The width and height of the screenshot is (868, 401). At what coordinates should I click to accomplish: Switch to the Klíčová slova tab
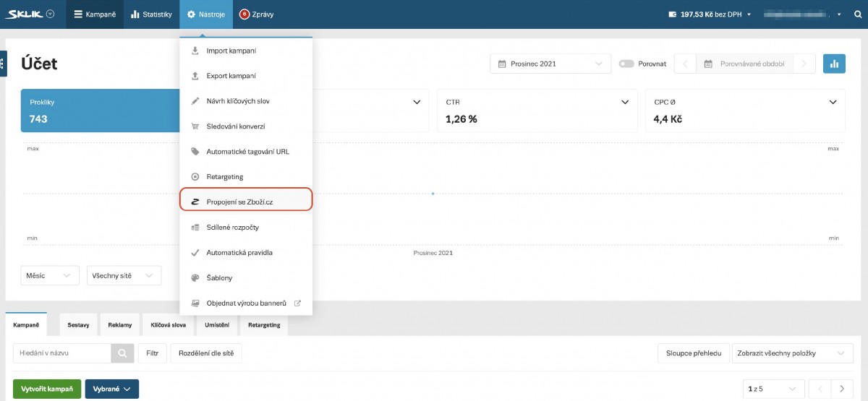169,325
